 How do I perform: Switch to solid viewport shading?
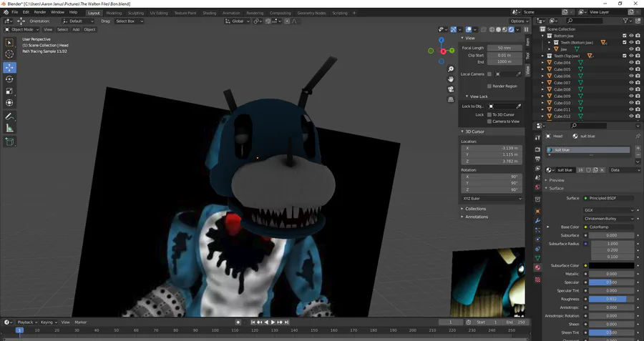pyautogui.click(x=499, y=29)
